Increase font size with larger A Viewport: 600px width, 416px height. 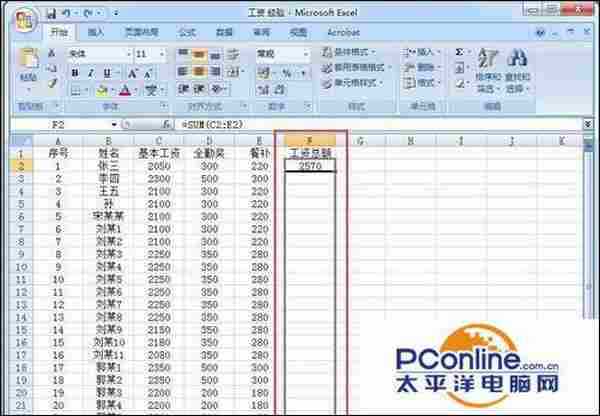[x=132, y=73]
